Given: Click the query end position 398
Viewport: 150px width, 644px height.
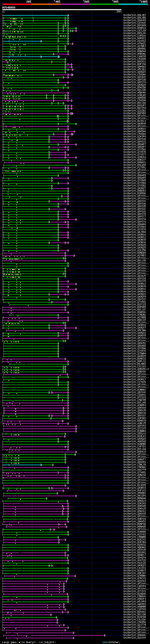Looking at the screenshot, I should tap(119, 12).
